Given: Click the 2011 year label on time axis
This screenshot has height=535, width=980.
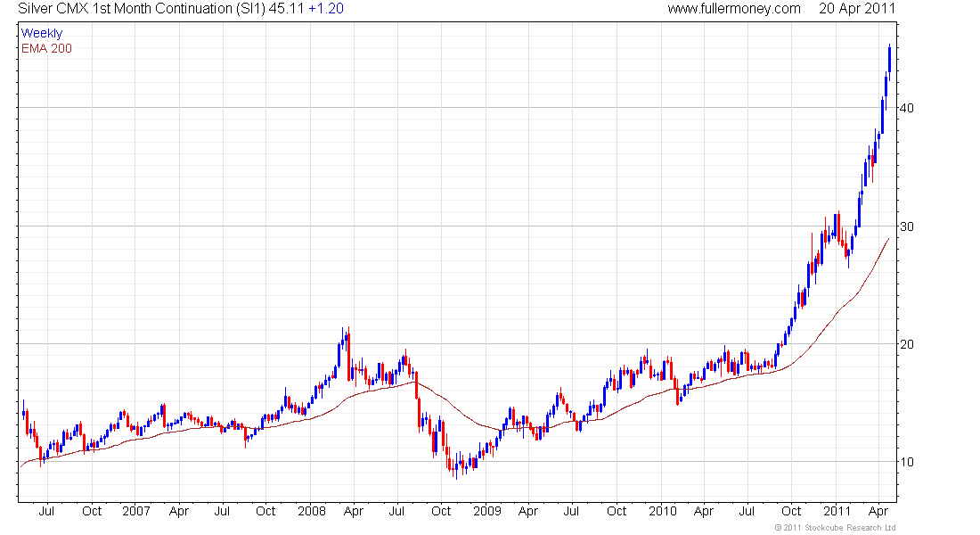Looking at the screenshot, I should 837,511.
